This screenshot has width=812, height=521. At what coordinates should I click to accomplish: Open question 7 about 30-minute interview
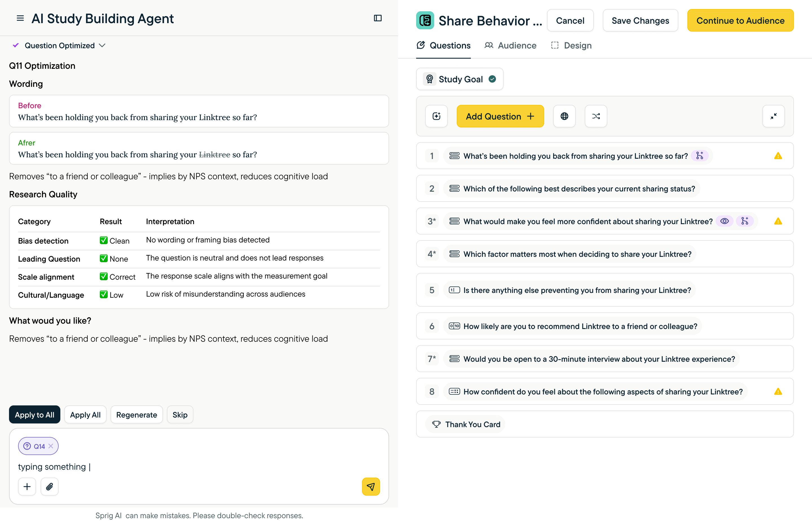pyautogui.click(x=604, y=359)
